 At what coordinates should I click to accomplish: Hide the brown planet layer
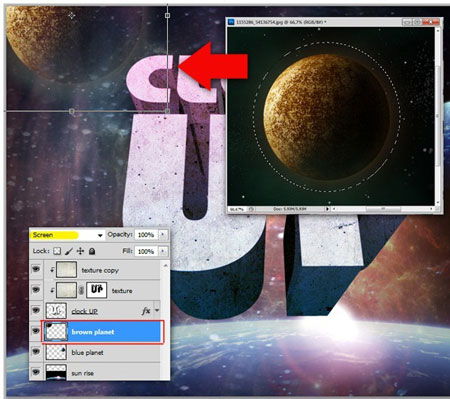36,331
